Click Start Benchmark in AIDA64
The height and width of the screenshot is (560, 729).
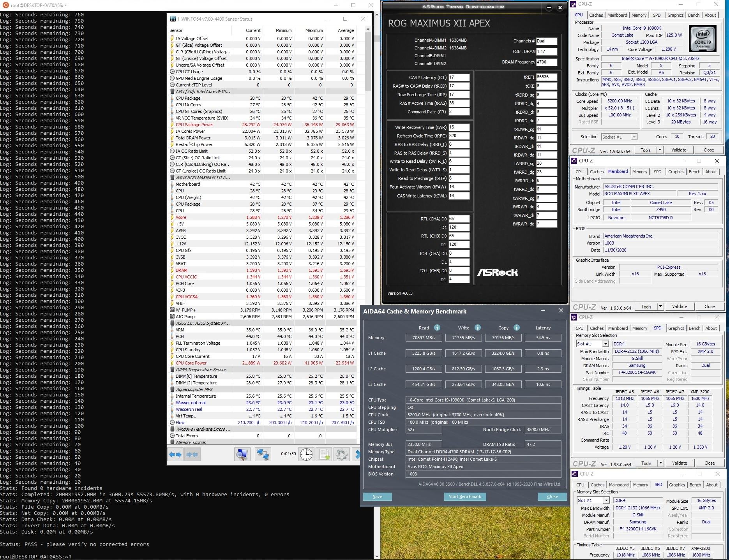point(465,497)
